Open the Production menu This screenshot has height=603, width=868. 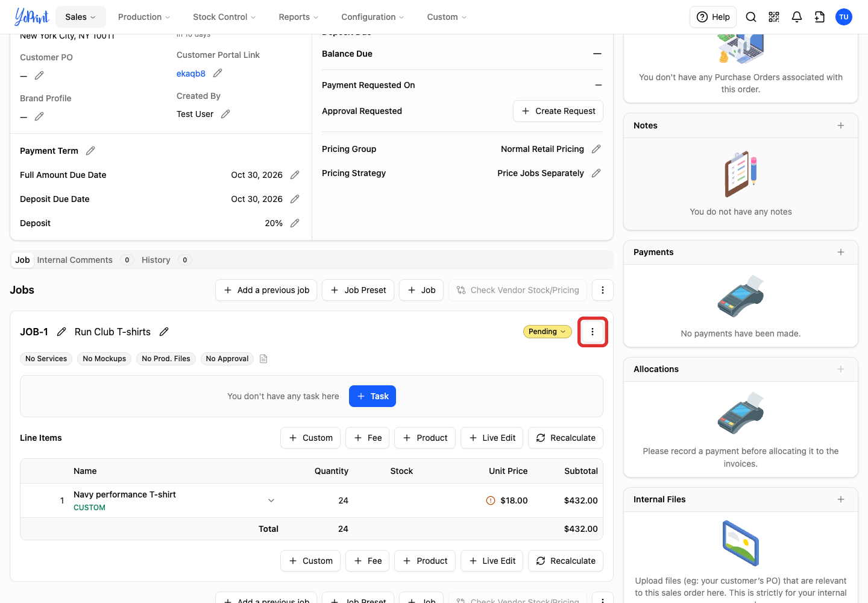pyautogui.click(x=144, y=17)
